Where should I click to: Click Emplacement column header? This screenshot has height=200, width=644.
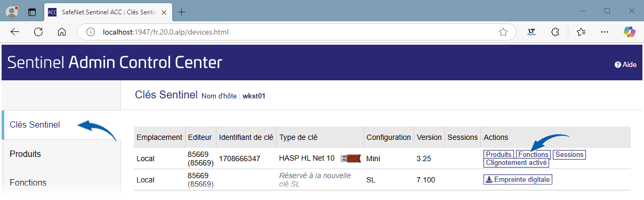pos(159,137)
